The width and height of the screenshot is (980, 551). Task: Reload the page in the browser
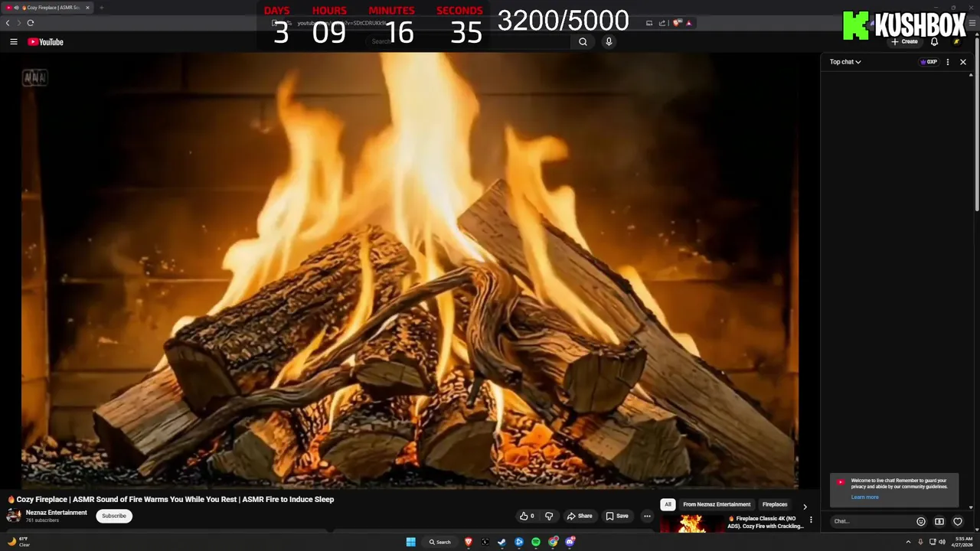click(31, 23)
